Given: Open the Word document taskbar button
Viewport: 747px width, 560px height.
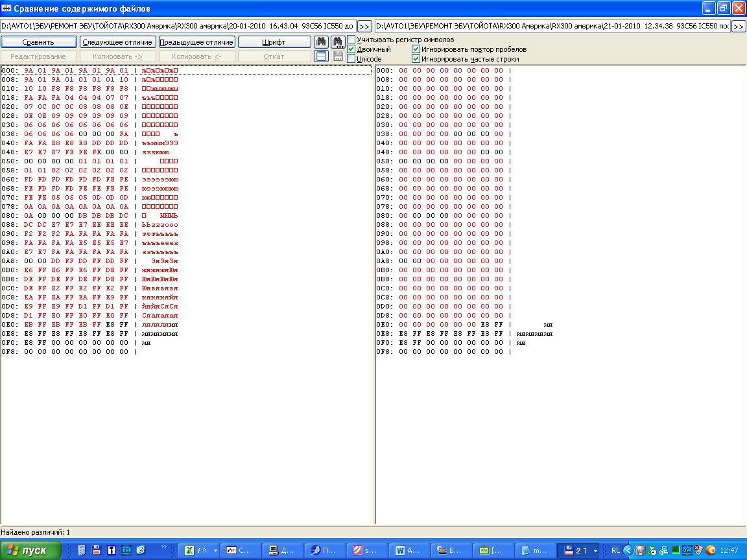Looking at the screenshot, I should coord(409,550).
